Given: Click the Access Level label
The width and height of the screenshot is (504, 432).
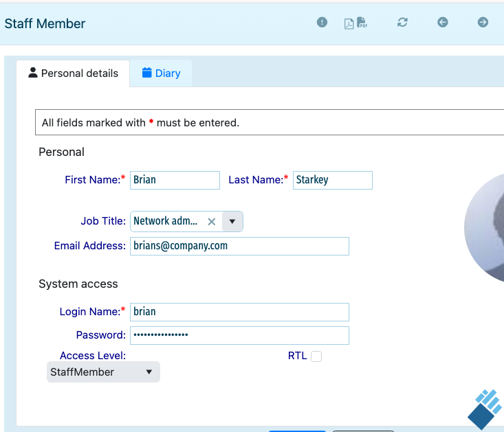Looking at the screenshot, I should point(93,356).
